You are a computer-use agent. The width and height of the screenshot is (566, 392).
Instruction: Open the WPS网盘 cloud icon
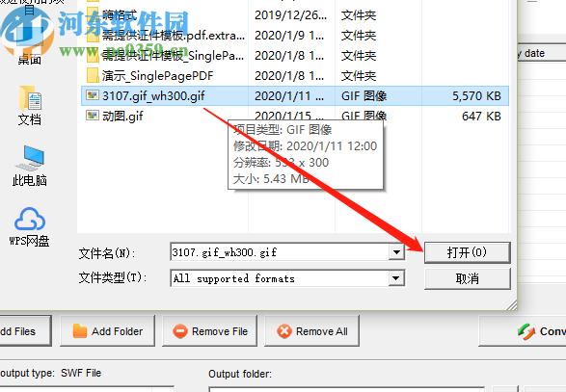point(30,227)
